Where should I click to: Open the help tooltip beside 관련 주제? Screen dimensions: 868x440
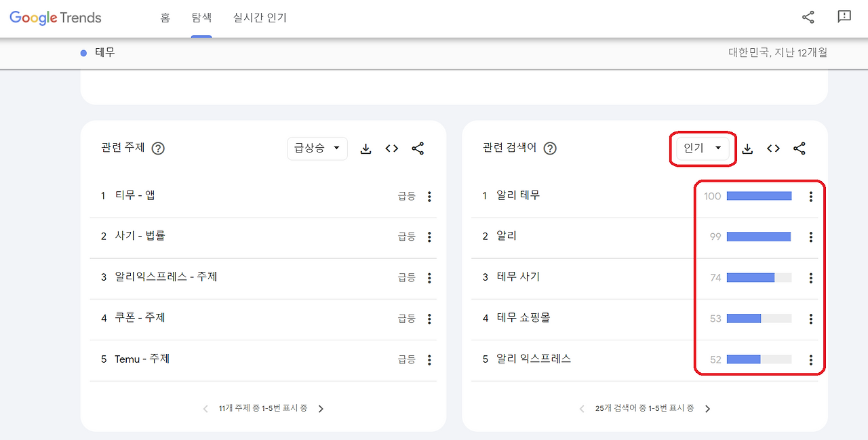coord(158,148)
